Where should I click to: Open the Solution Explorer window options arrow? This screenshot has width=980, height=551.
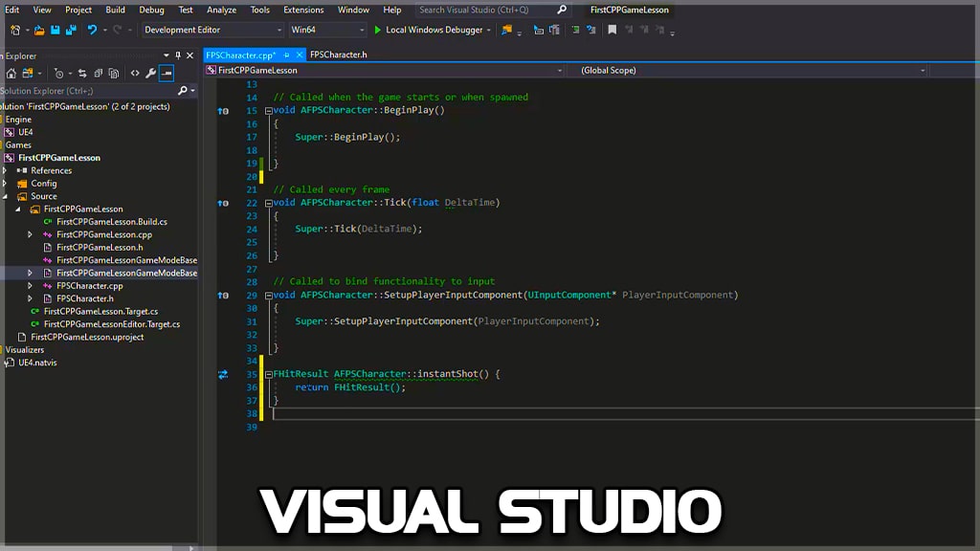click(167, 55)
